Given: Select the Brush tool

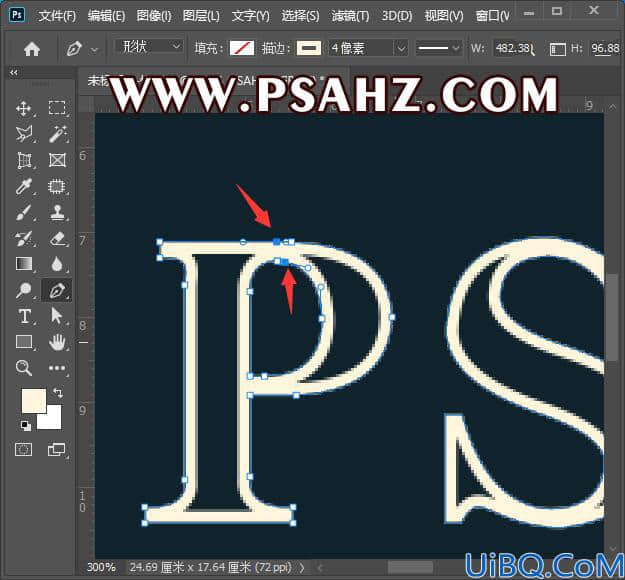Looking at the screenshot, I should pyautogui.click(x=24, y=212).
